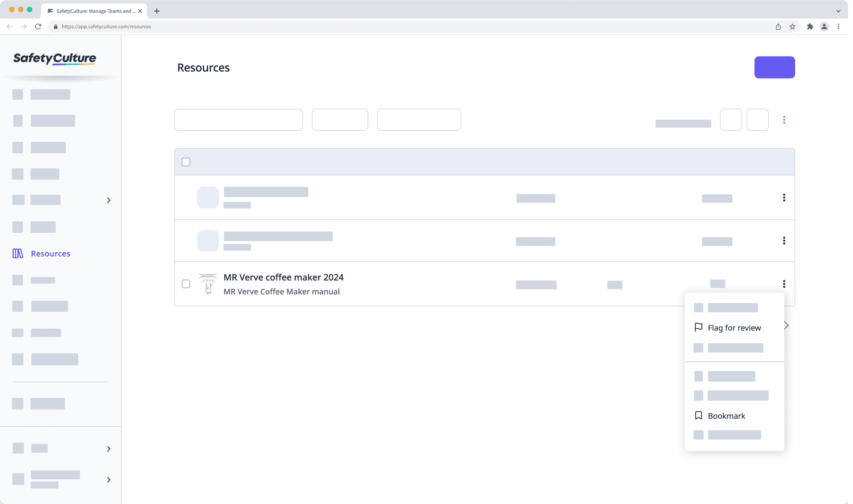Click the flag icon for review
The width and height of the screenshot is (853, 504).
click(x=698, y=327)
